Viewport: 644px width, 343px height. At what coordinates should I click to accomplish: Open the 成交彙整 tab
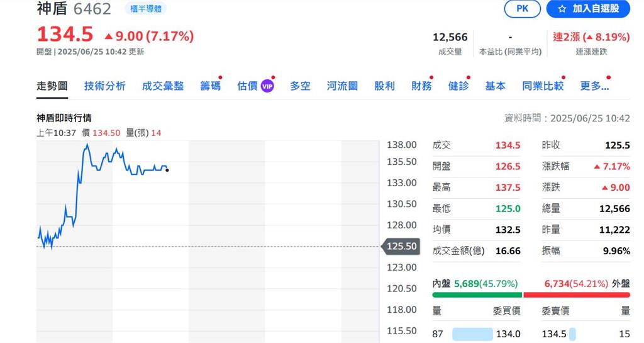163,86
